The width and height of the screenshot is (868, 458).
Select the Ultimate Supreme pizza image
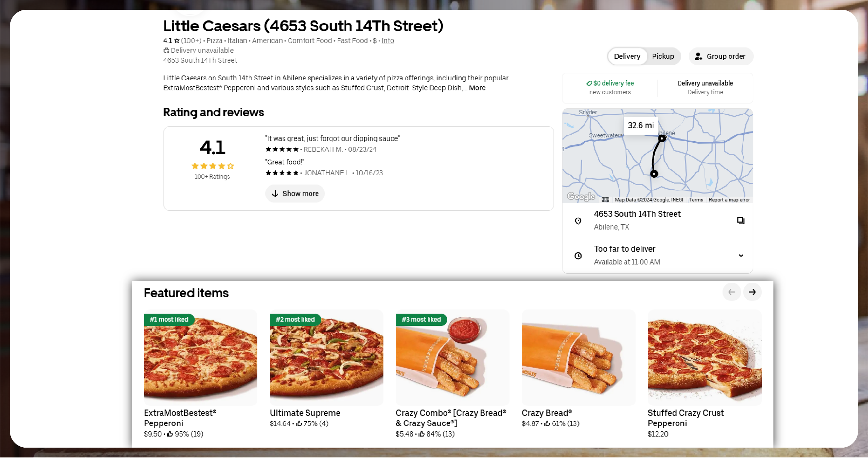click(326, 358)
